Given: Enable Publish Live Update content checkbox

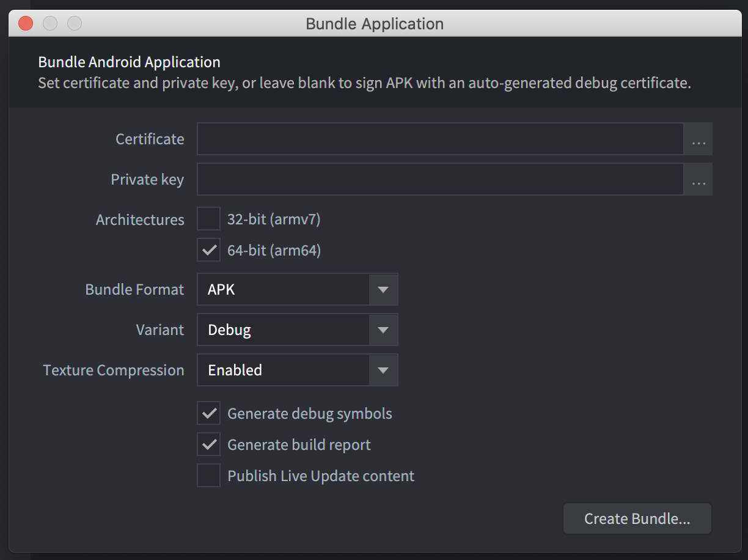Looking at the screenshot, I should (x=208, y=476).
